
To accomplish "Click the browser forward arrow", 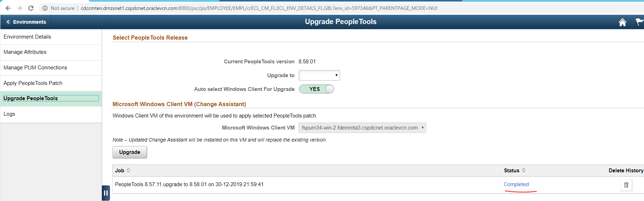I will (x=20, y=8).
